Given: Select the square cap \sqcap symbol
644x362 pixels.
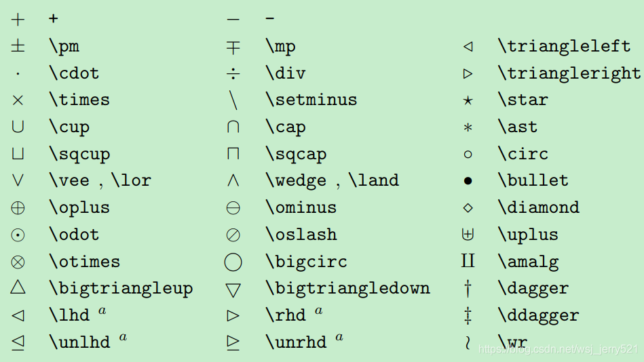Looking at the screenshot, I should coord(233,153).
